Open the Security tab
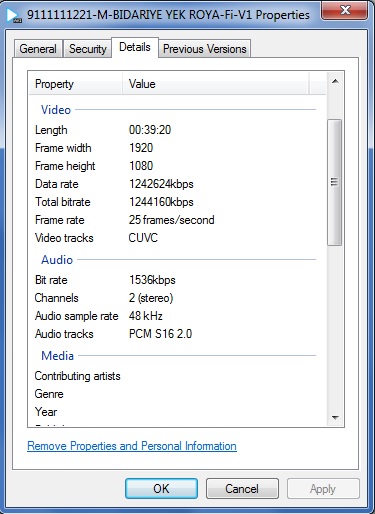The width and height of the screenshot is (375, 514). coord(88,49)
